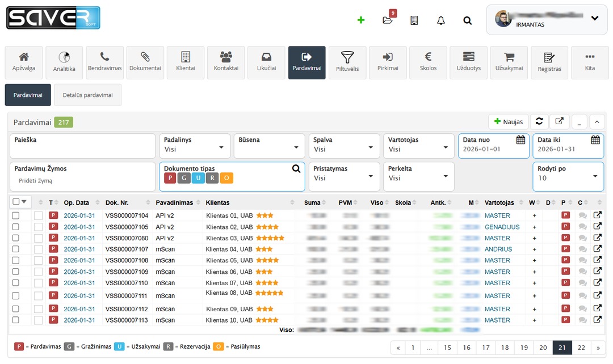The width and height of the screenshot is (613, 364).
Task: Check the row checkbox for VSS000007111
Action: [16, 296]
